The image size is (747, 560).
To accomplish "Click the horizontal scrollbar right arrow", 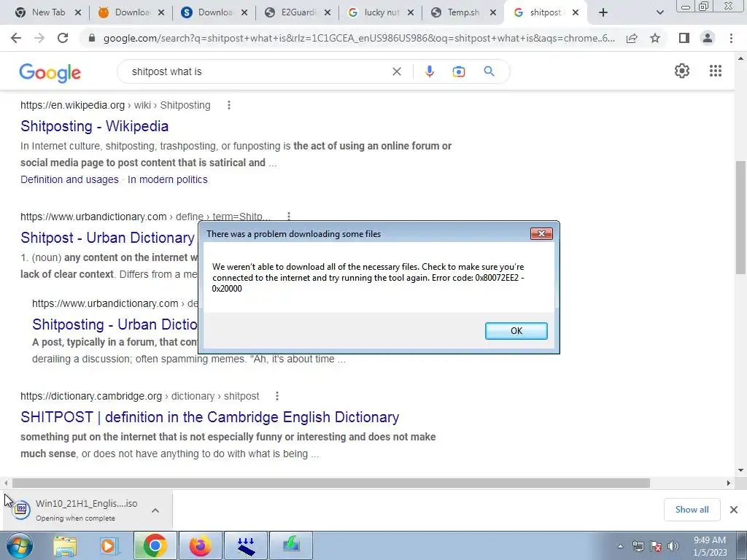I will [729, 483].
